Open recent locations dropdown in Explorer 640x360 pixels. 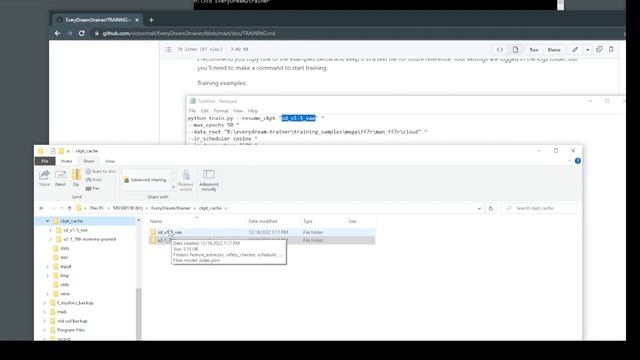pos(62,208)
